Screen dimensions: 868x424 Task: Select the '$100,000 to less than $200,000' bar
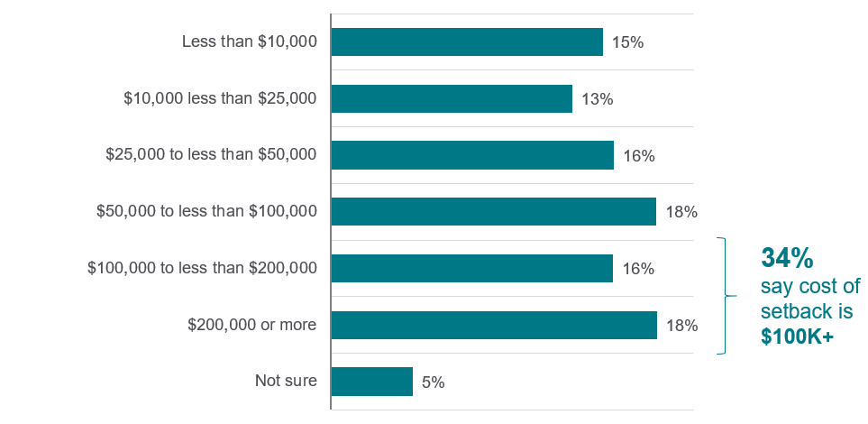(472, 268)
